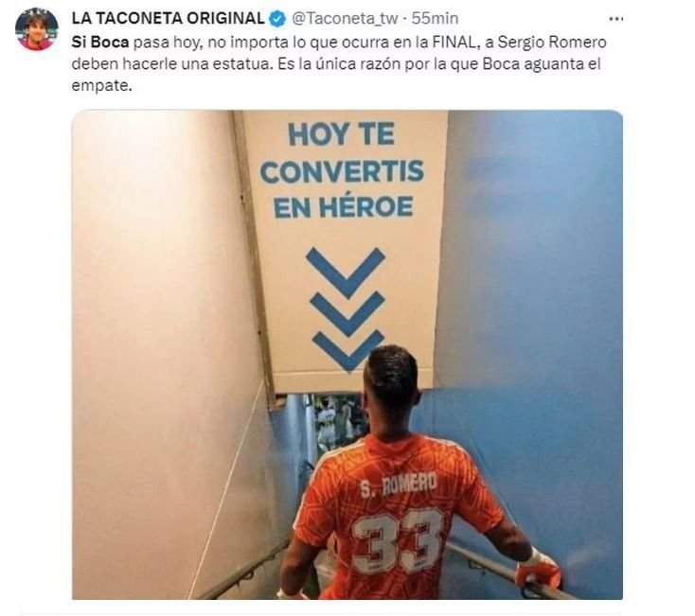Click the bold 'Si Boca' text

point(100,42)
